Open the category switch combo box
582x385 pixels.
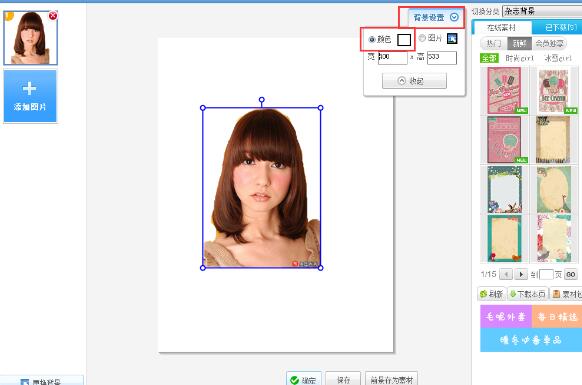[x=542, y=11]
